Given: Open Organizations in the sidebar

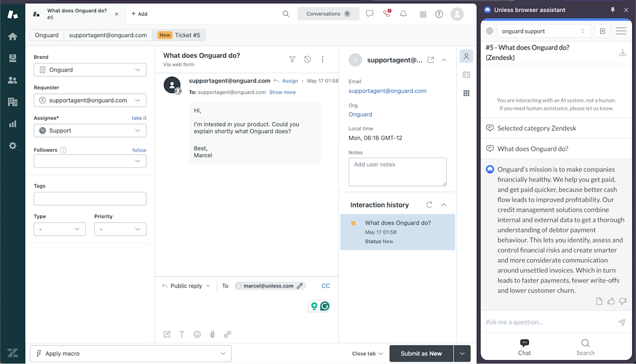Looking at the screenshot, I should point(13,102).
